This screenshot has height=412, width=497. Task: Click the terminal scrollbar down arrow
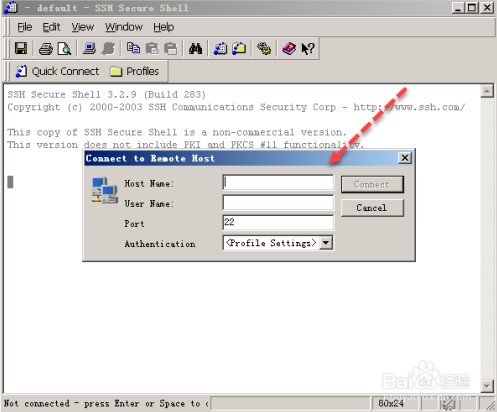coord(487,386)
